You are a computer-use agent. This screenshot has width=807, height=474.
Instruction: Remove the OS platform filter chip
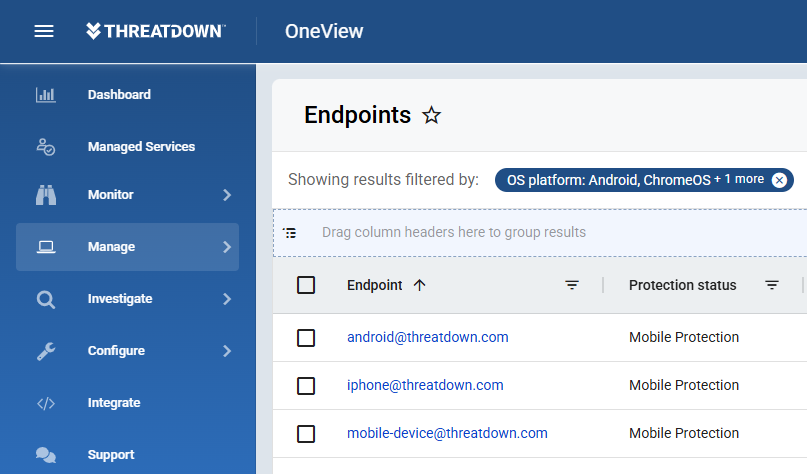pos(779,180)
